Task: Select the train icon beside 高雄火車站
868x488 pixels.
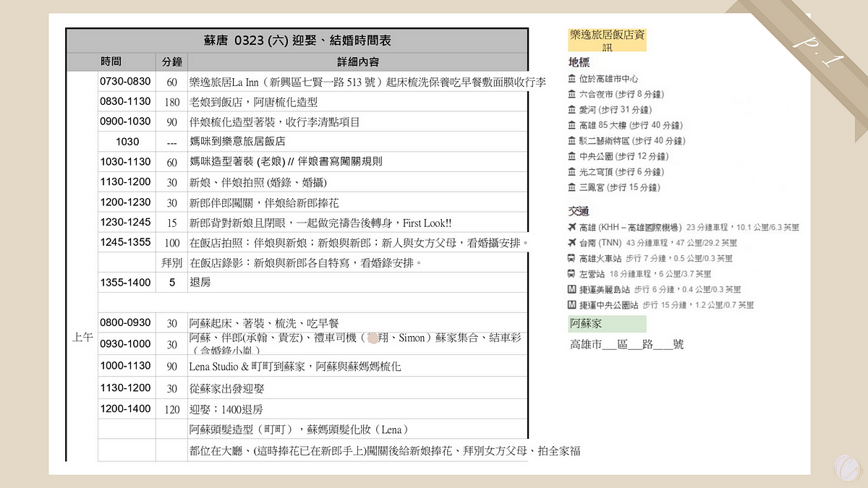Action: coord(572,258)
